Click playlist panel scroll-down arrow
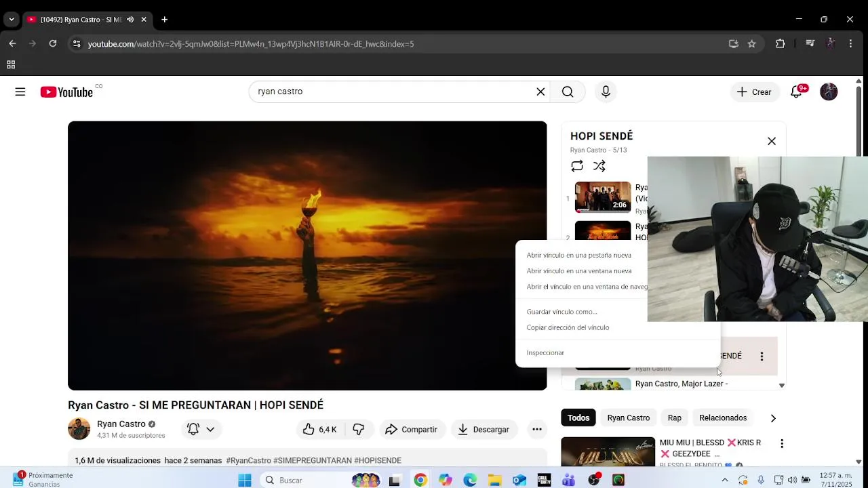 coord(781,386)
